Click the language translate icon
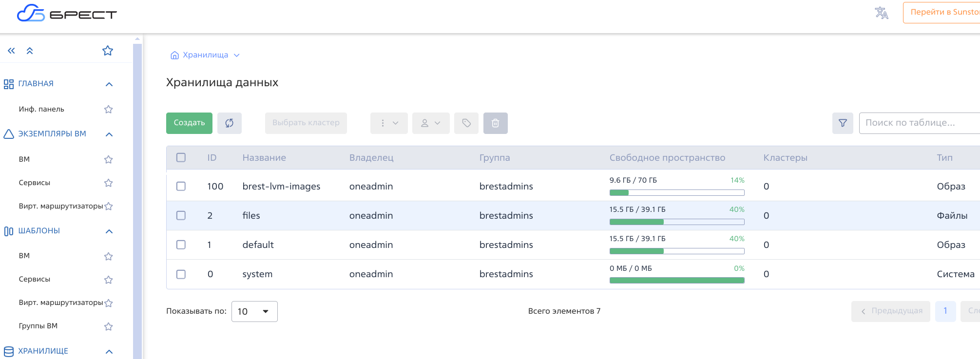980x359 pixels. pos(881,13)
